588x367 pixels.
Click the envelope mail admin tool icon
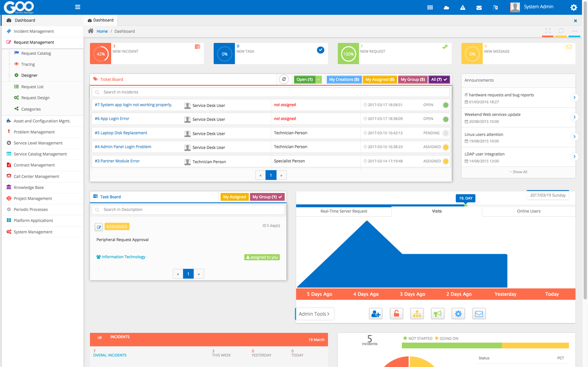pos(479,314)
